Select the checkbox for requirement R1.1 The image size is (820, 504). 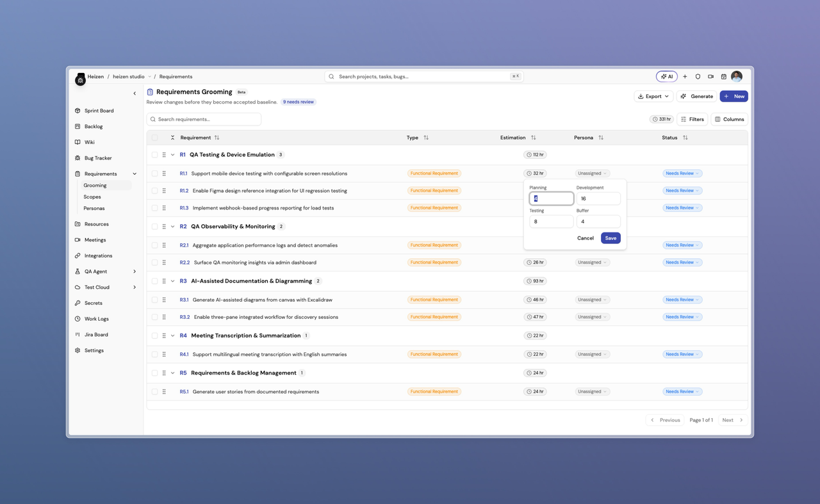[x=154, y=174]
